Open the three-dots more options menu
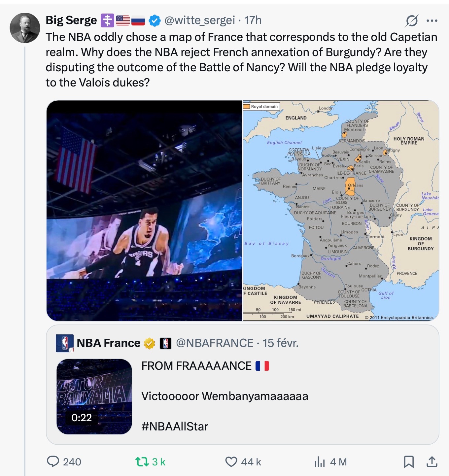 432,21
